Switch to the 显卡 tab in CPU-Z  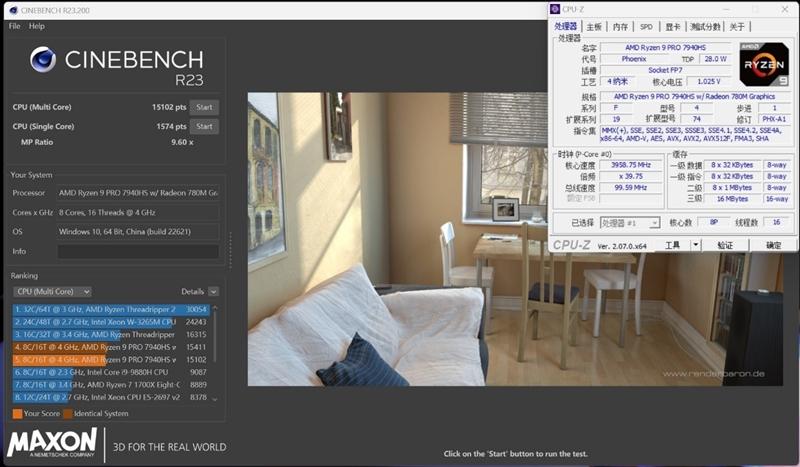pyautogui.click(x=673, y=27)
